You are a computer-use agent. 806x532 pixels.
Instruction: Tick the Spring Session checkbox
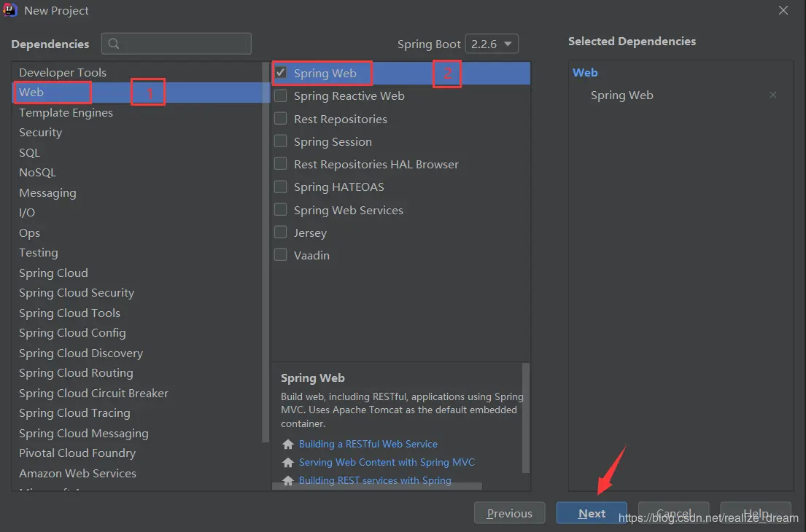tap(281, 141)
